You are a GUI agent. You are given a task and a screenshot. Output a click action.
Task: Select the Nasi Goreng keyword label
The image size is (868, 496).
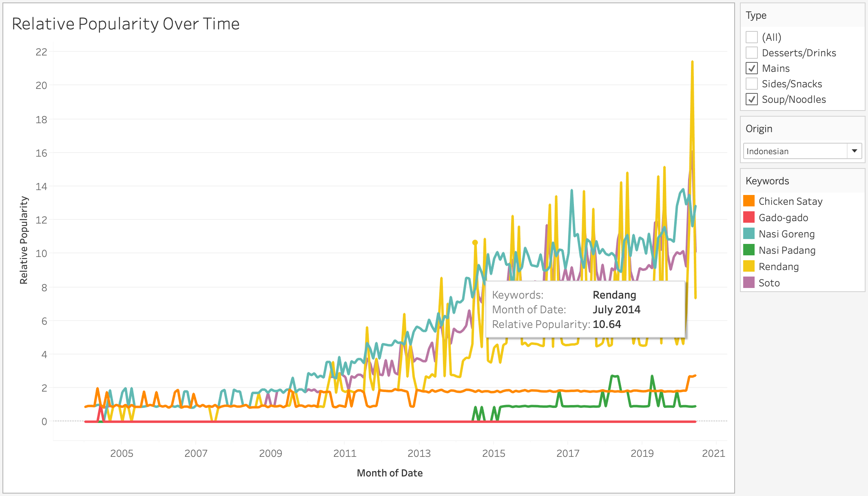pos(786,234)
